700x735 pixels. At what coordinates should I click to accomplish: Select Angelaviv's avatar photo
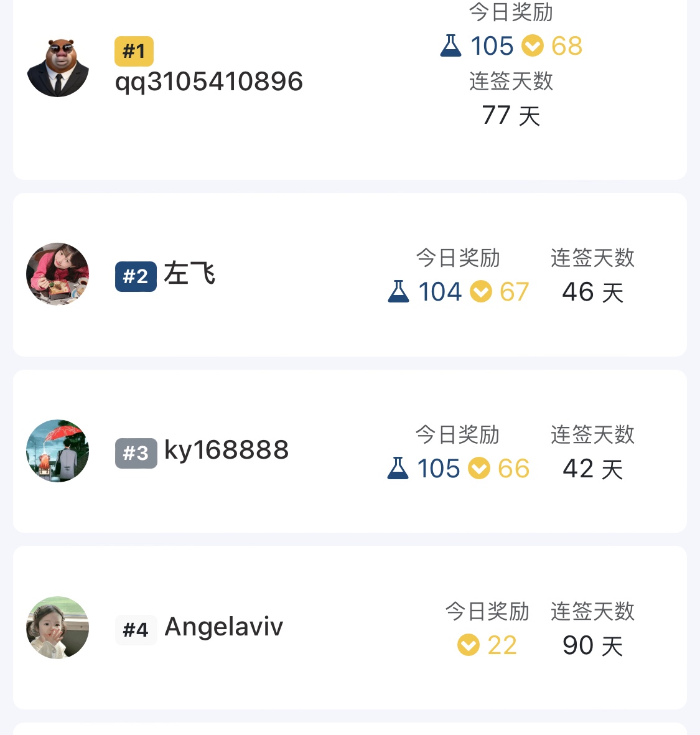point(58,627)
